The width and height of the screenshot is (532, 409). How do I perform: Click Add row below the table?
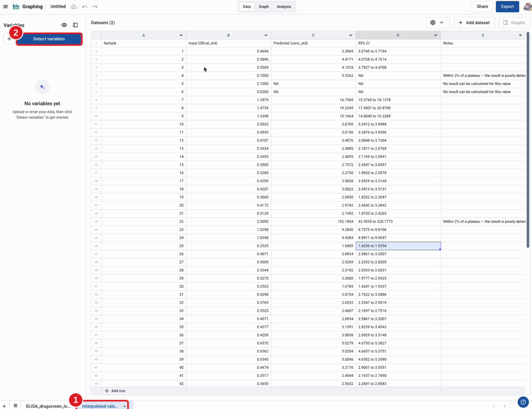[115, 391]
